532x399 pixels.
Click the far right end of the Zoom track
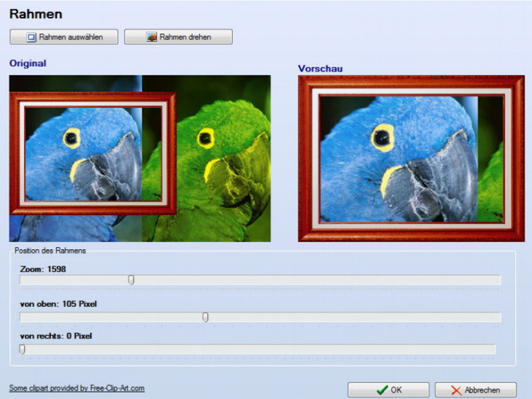tap(497, 280)
